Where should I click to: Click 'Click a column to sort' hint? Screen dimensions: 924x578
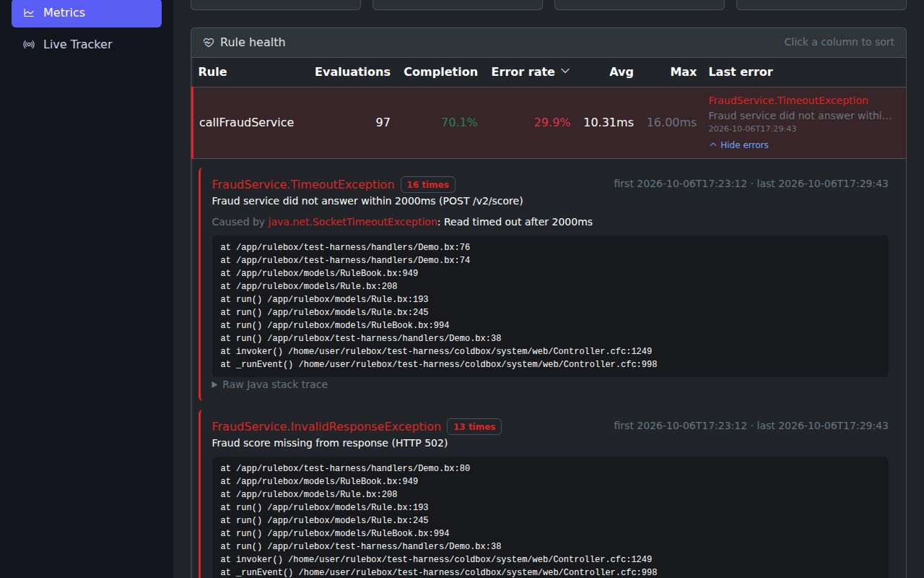[x=840, y=42]
